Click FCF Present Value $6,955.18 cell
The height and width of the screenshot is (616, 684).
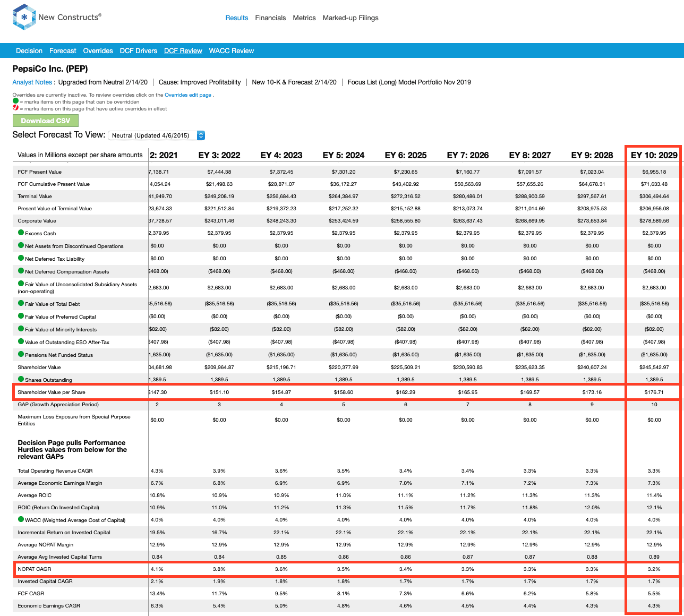point(654,172)
